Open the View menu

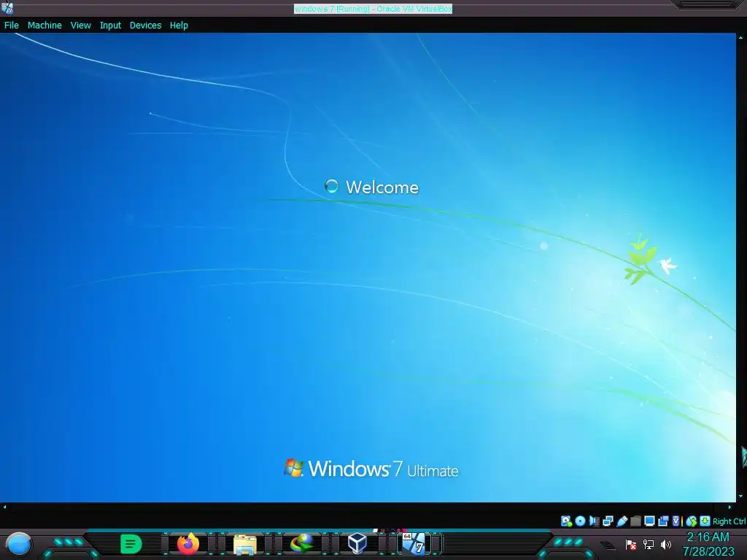tap(80, 26)
